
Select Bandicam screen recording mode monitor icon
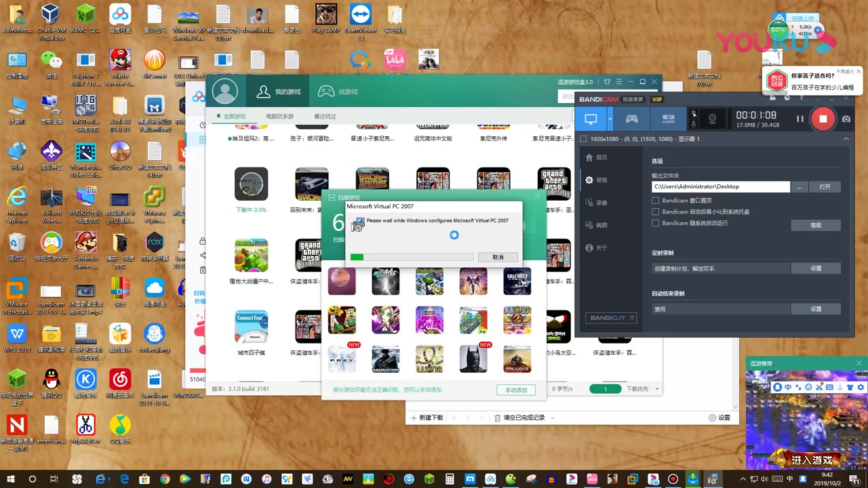[591, 119]
